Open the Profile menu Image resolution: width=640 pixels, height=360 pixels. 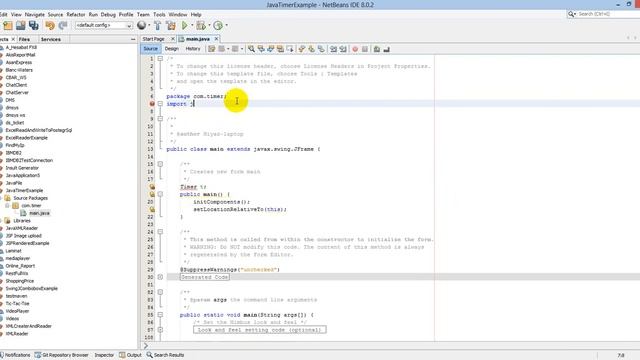[x=126, y=15]
